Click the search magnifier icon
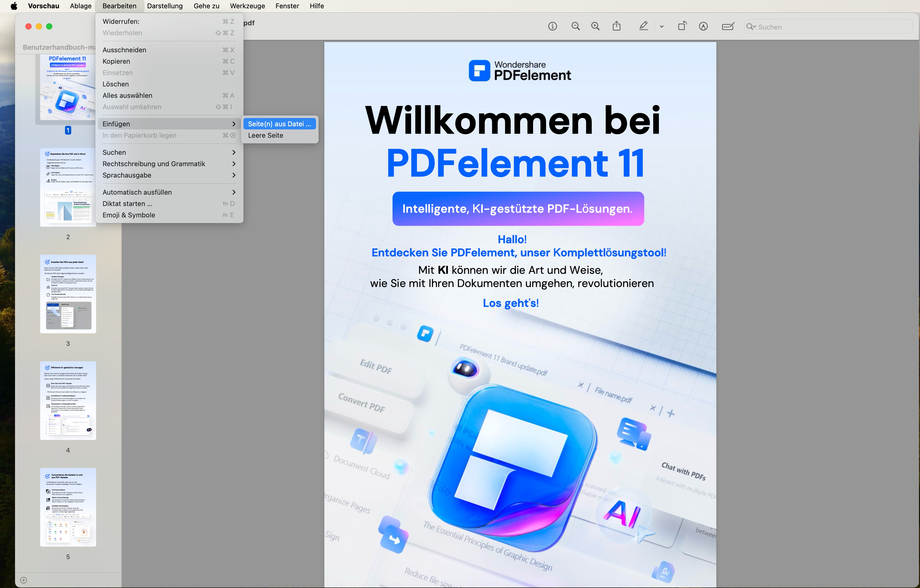Viewport: 920px width, 588px height. tap(751, 27)
